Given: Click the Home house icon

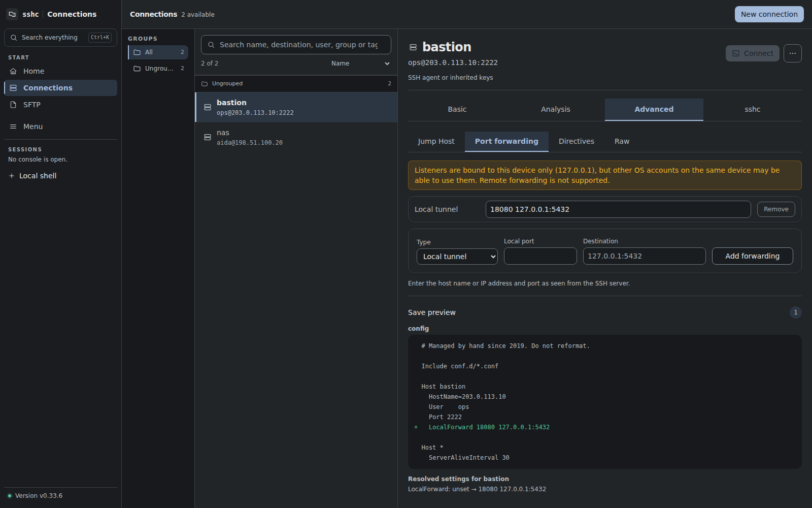Looking at the screenshot, I should point(13,71).
